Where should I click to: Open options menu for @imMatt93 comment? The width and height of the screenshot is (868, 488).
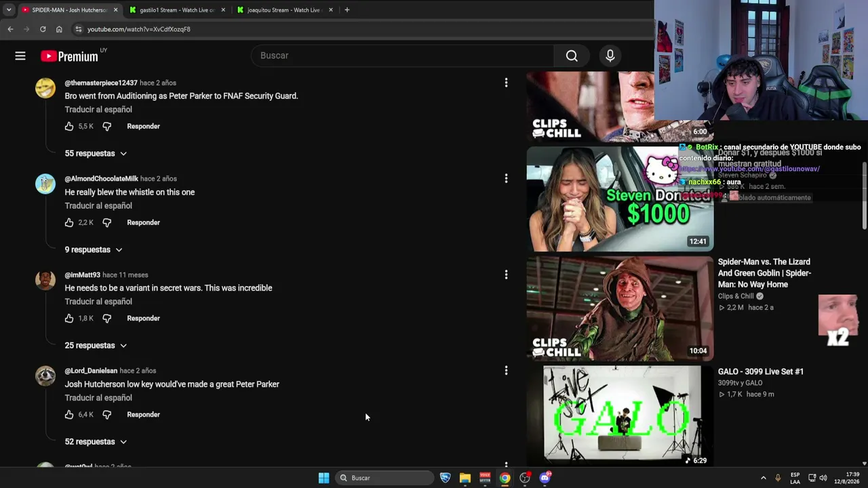click(506, 274)
